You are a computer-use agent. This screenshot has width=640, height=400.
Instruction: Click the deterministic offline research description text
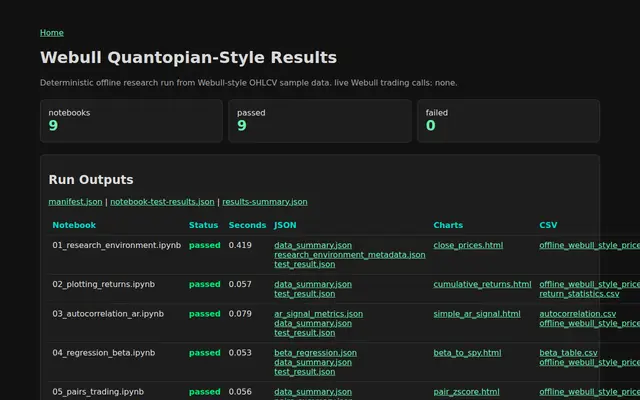click(x=249, y=83)
